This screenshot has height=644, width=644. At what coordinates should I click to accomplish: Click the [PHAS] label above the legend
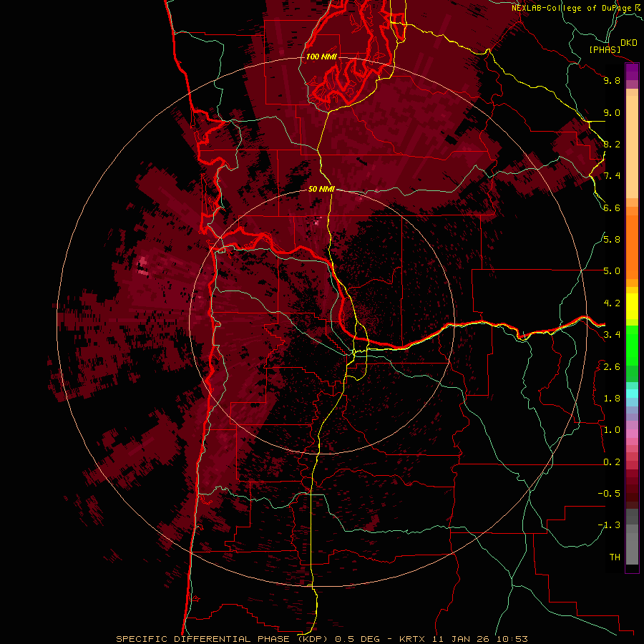(605, 49)
